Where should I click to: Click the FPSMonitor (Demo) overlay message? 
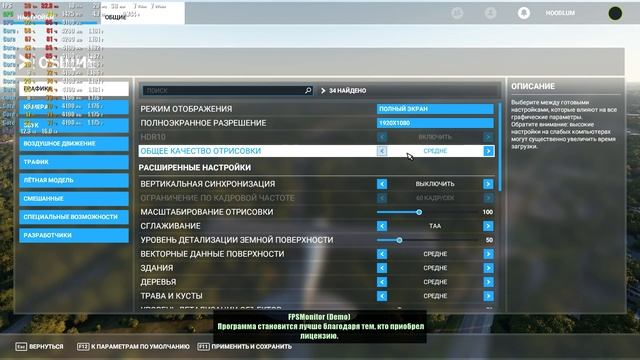[320, 327]
